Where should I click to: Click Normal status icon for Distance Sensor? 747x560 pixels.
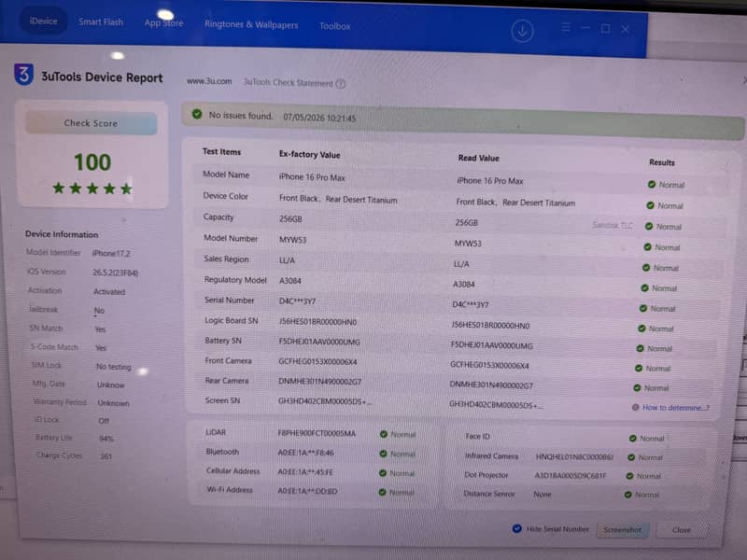tap(628, 495)
